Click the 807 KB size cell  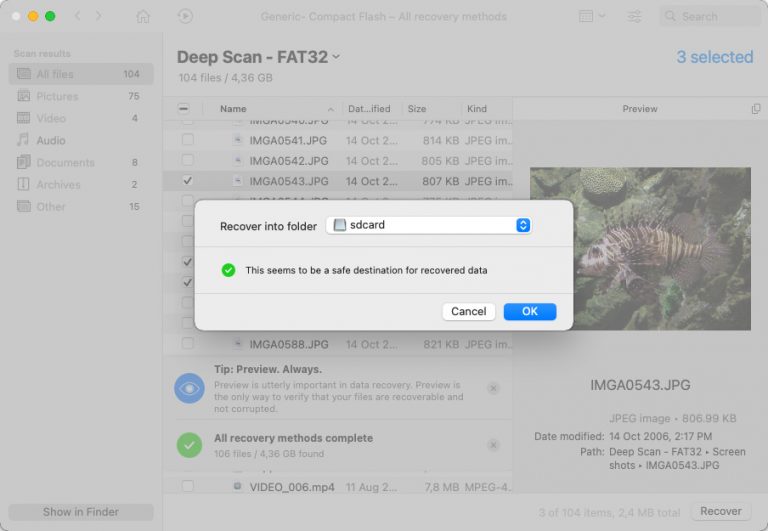[x=440, y=182]
